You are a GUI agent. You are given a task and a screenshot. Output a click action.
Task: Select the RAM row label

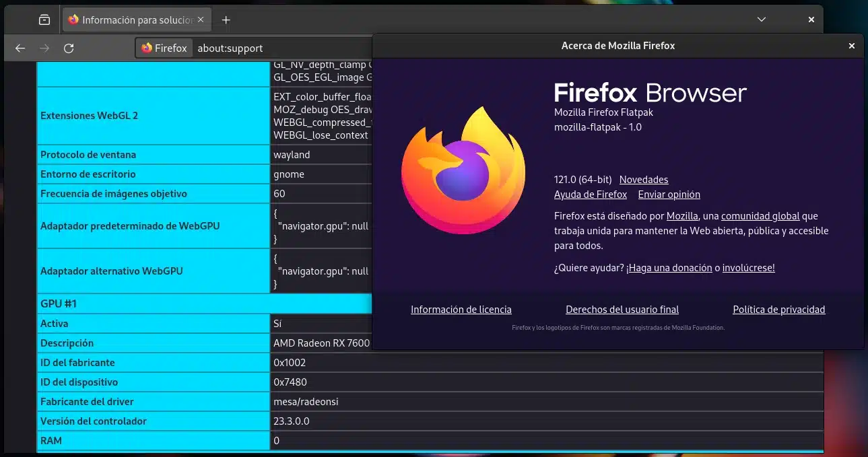pos(51,441)
